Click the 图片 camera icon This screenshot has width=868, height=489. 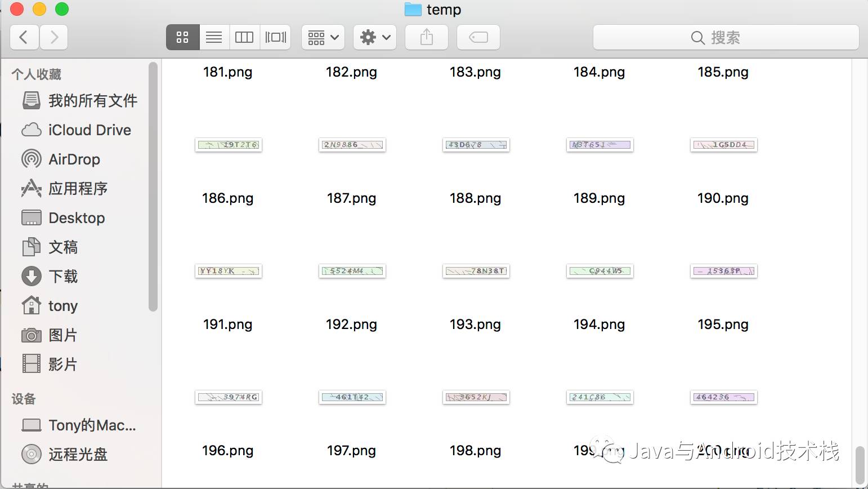[x=32, y=335]
